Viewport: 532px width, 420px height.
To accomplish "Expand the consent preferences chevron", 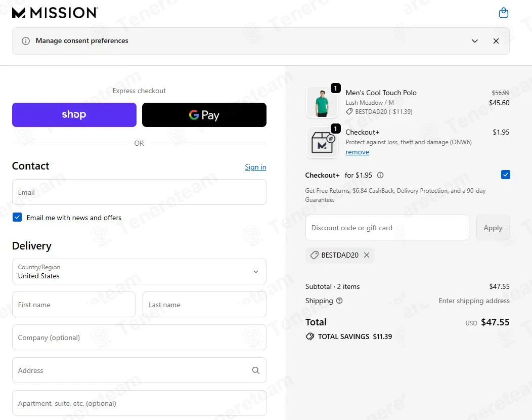I will click(475, 41).
